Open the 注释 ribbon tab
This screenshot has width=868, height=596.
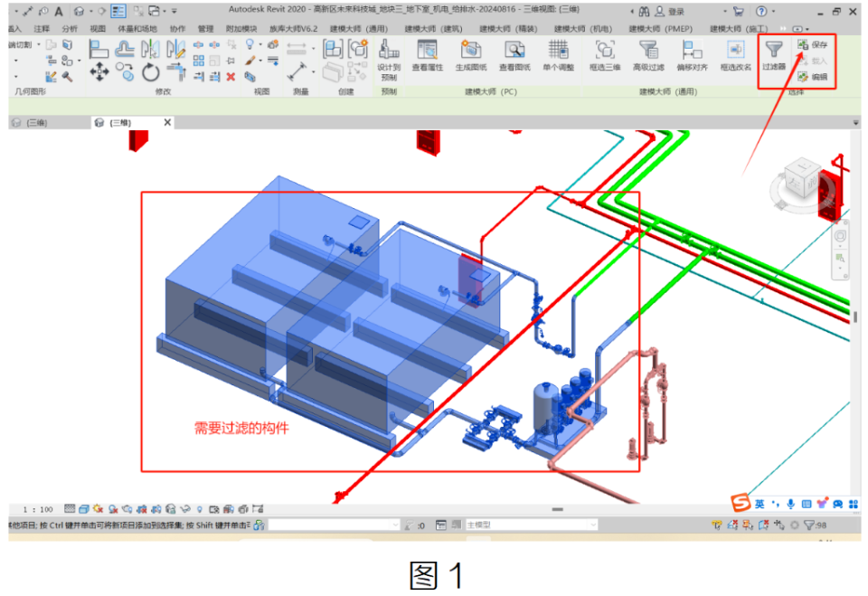42,28
